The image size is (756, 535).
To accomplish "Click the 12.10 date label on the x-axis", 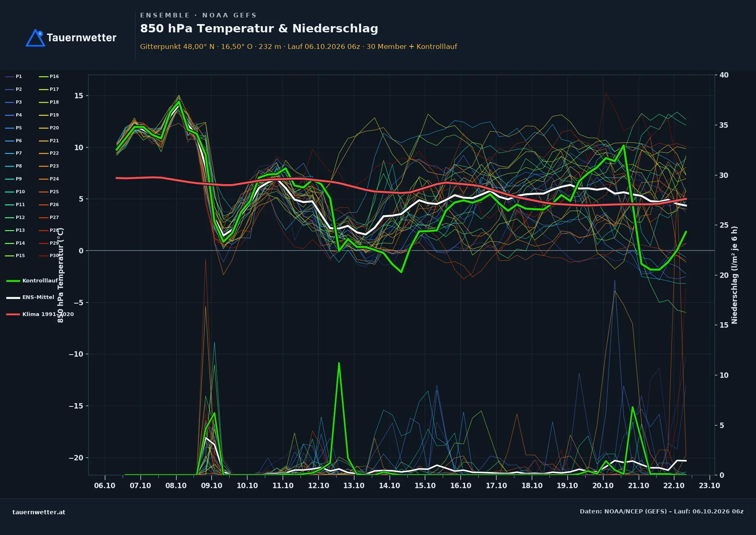I will (x=318, y=486).
